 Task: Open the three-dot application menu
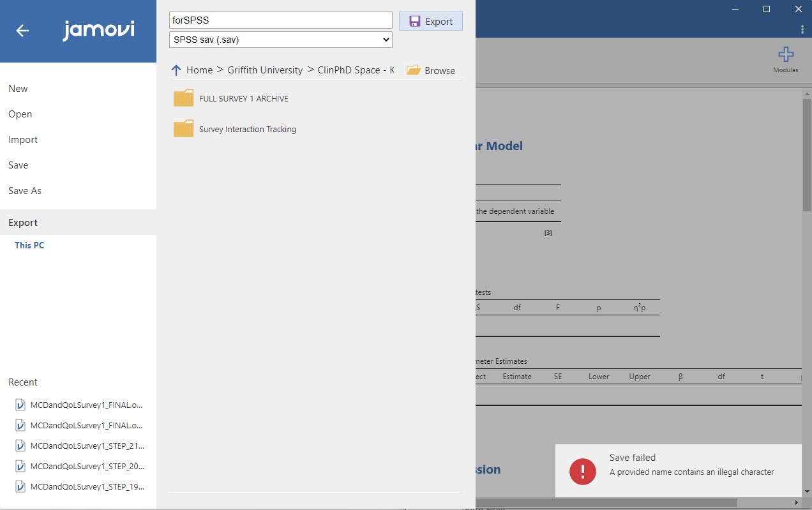click(x=802, y=29)
